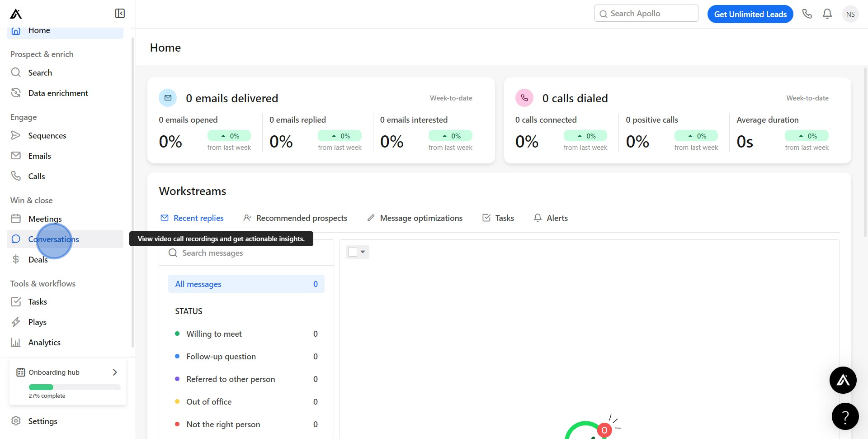Open the phone dialer icon in header

(x=807, y=14)
